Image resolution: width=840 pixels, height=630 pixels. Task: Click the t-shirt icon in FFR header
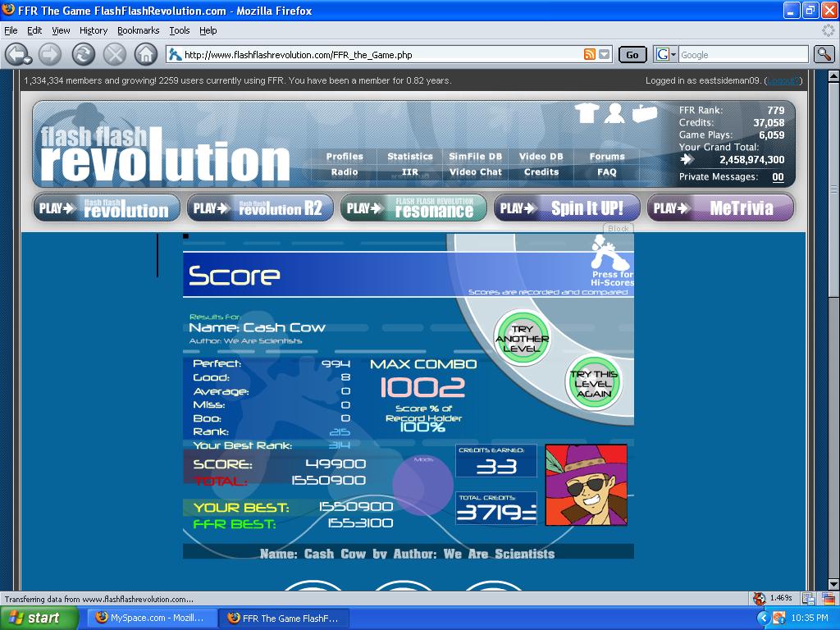coord(587,113)
